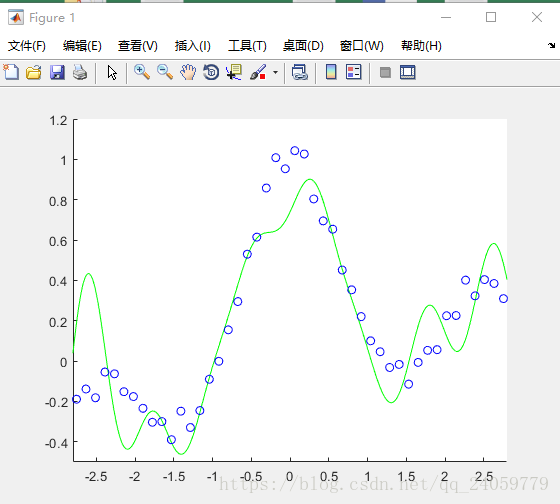The width and height of the screenshot is (560, 504).
Task: Expand the Brush color dropdown arrow
Action: 275,73
